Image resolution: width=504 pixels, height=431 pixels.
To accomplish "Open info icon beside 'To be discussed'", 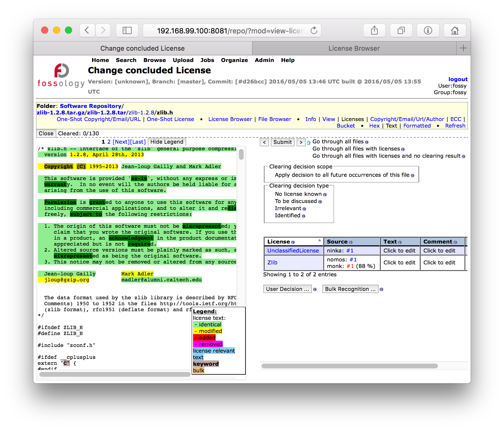I will tap(320, 202).
